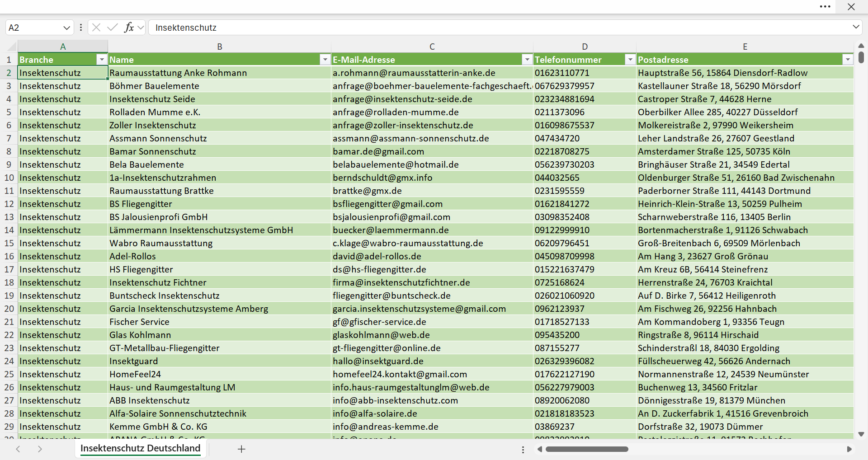This screenshot has height=460, width=868.
Task: Select the Insektenschutz Deutschland sheet tab
Action: pyautogui.click(x=140, y=448)
